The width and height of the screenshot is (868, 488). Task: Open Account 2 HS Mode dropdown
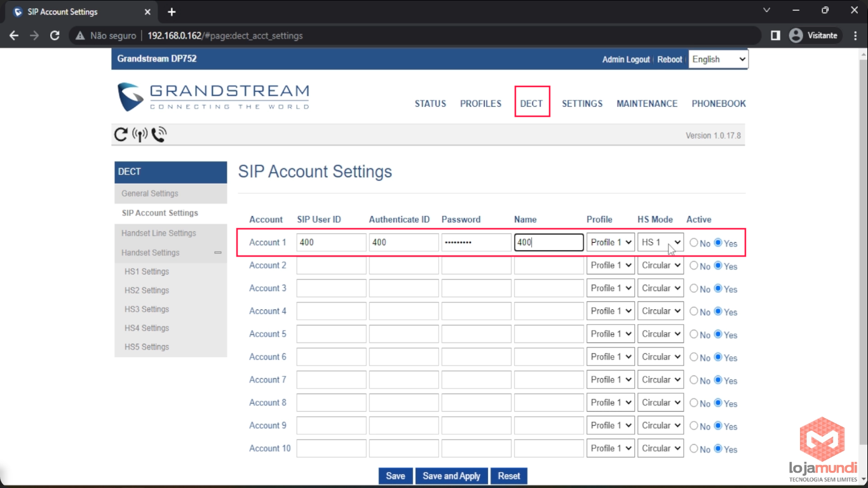pyautogui.click(x=661, y=265)
